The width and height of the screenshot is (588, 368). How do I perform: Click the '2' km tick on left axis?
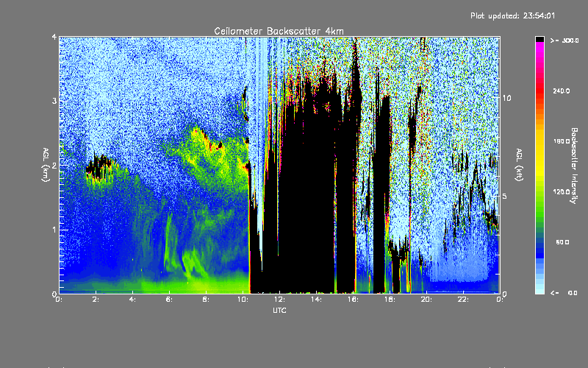point(54,165)
